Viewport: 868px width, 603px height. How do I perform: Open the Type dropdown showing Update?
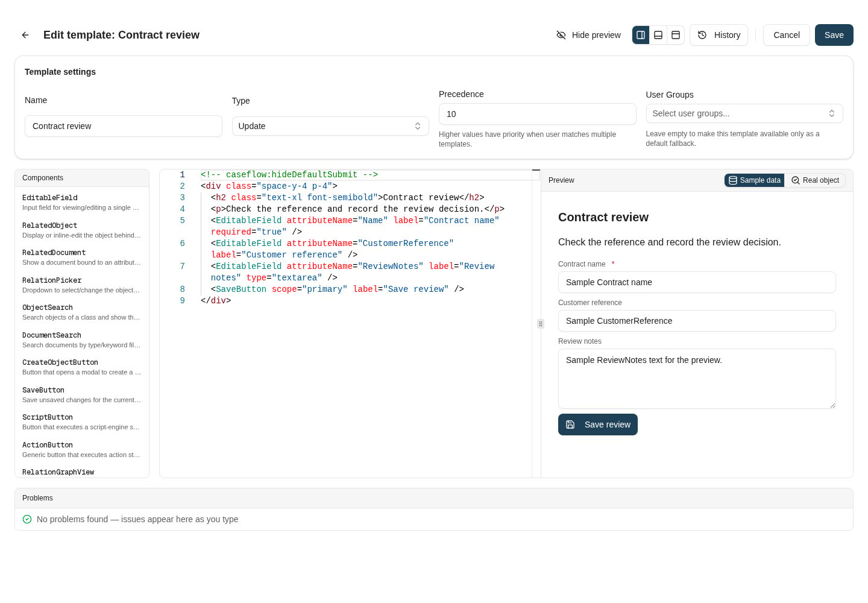tap(330, 126)
